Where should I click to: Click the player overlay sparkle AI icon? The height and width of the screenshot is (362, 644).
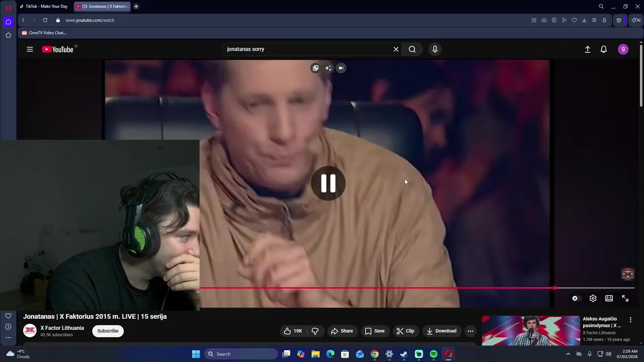[328, 68]
